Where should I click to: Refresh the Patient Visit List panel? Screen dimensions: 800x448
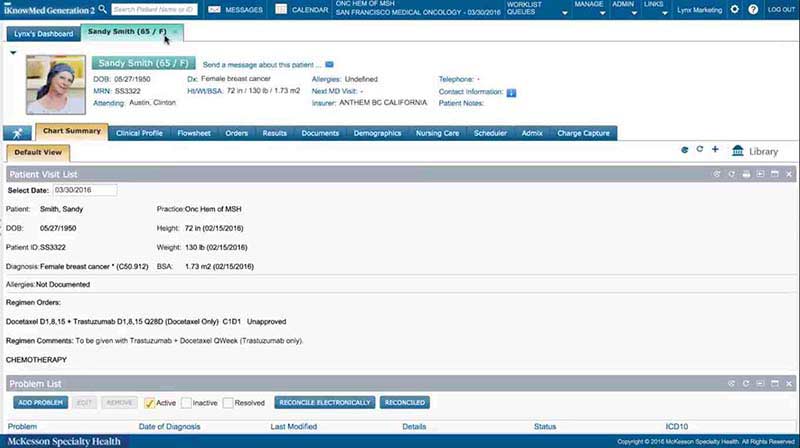coord(731,174)
